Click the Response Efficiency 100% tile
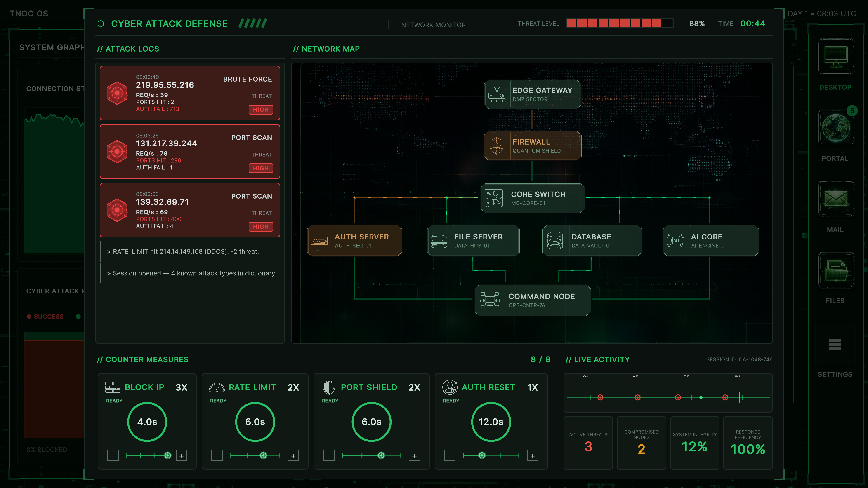 pos(748,443)
